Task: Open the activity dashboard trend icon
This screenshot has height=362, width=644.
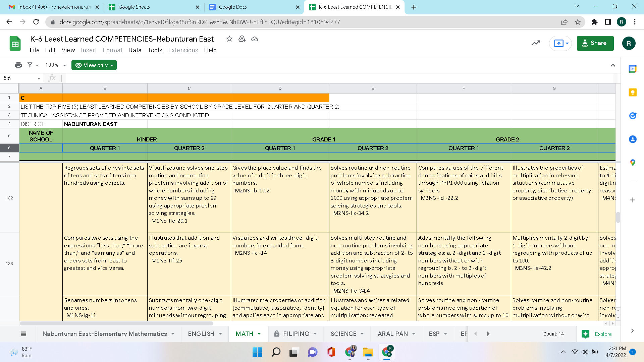Action: (536, 43)
